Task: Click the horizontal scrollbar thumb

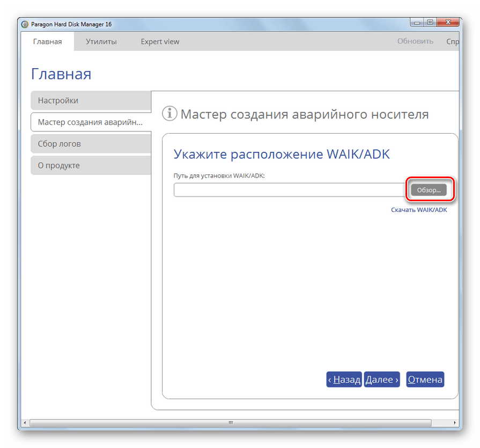Action: [x=232, y=423]
